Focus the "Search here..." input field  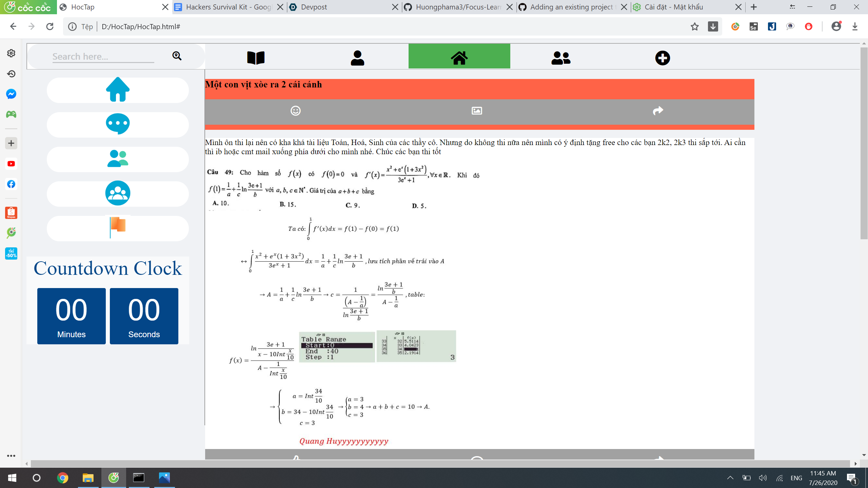click(x=103, y=57)
